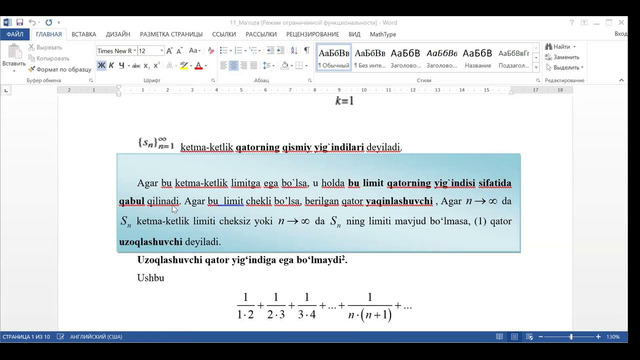Viewport: 640px width, 360px height.
Task: Click the Заменить (Replace) button
Action: pyautogui.click(x=562, y=57)
